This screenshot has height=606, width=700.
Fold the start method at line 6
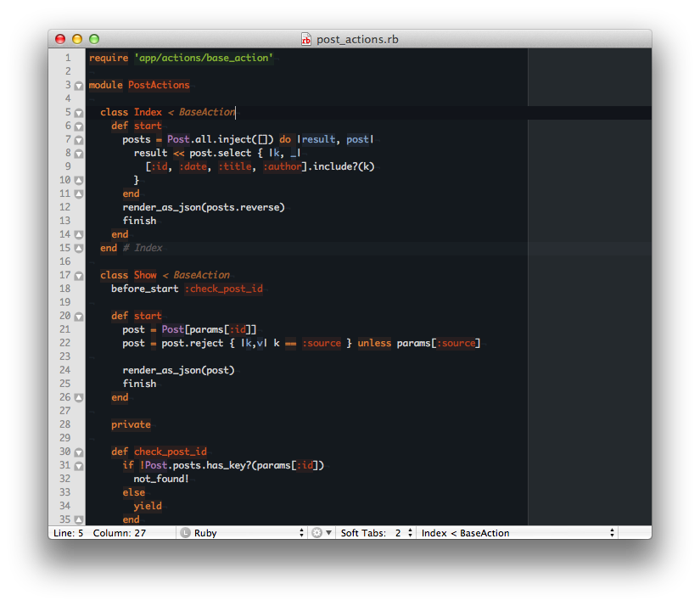79,126
